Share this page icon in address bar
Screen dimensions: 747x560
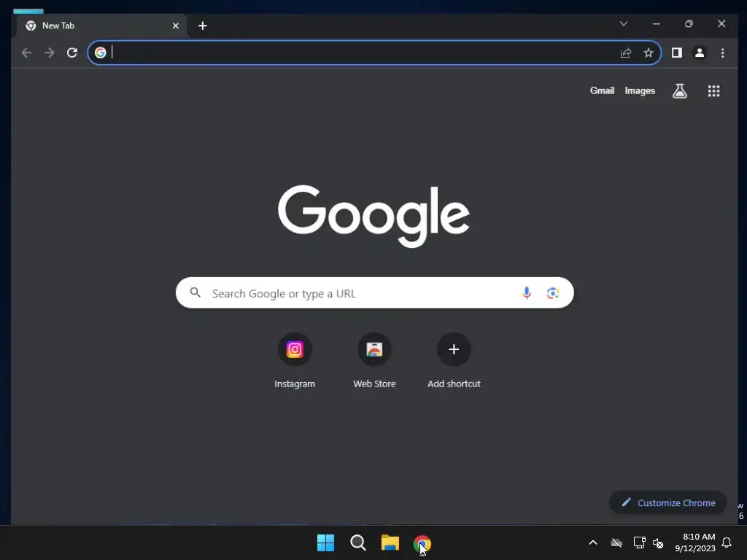tap(625, 52)
